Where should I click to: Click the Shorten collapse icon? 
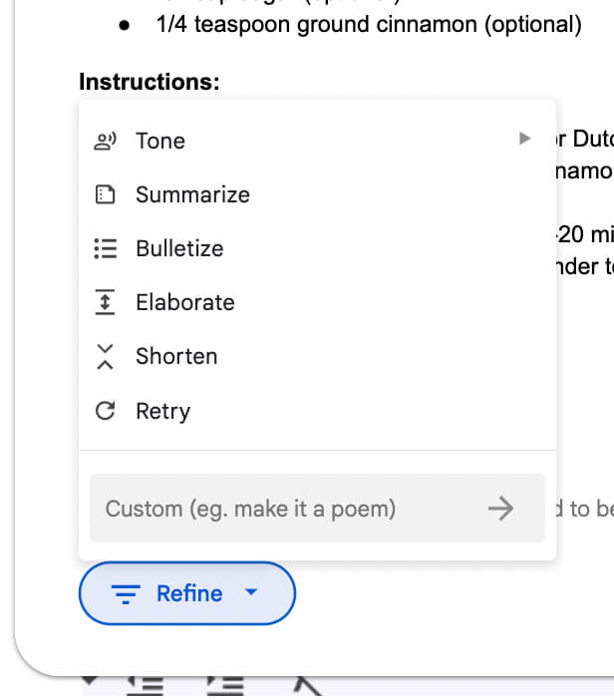[x=105, y=356]
